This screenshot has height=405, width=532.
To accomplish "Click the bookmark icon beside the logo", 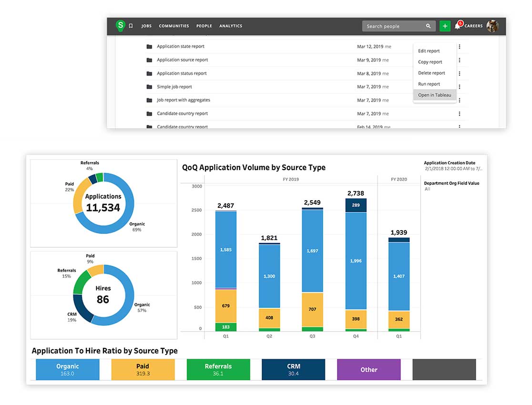I will [x=131, y=26].
